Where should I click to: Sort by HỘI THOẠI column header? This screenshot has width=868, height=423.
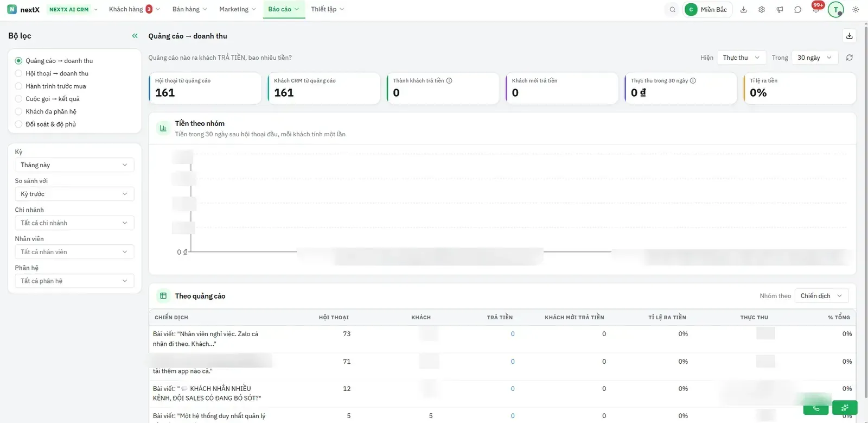(334, 318)
